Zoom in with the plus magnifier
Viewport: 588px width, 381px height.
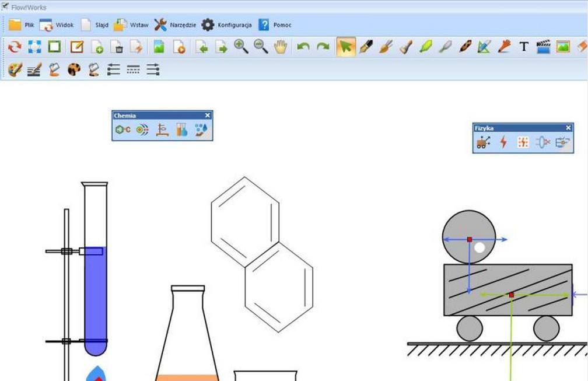click(241, 47)
